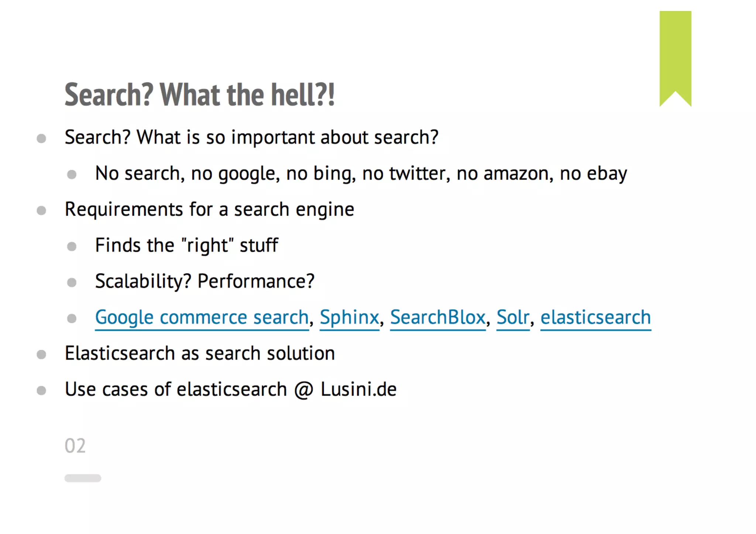Visit the elasticsearch link
Screen dimensions: 756x534
(595, 317)
